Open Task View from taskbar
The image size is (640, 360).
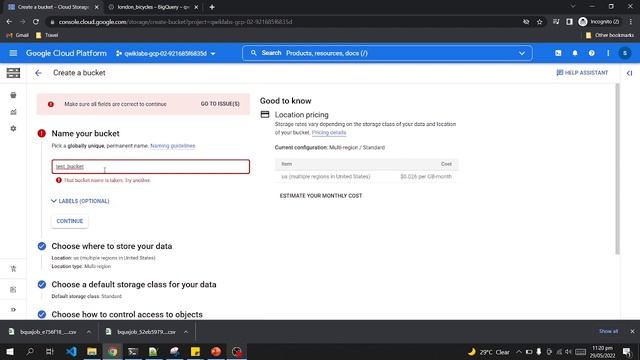(x=50, y=351)
